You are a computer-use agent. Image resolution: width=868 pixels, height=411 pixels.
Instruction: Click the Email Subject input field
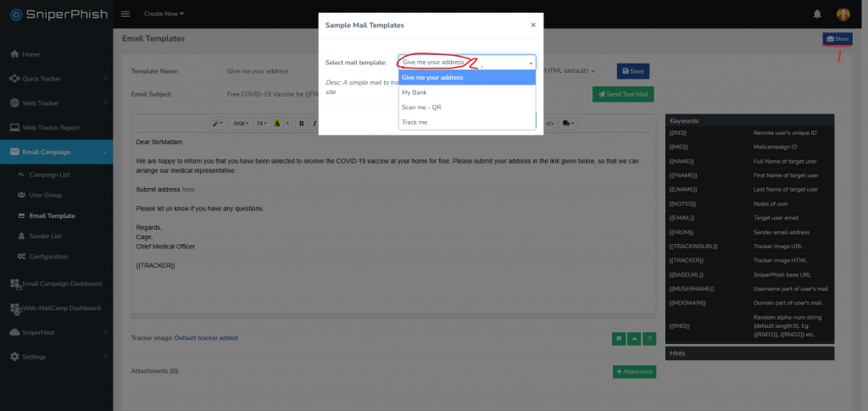(x=270, y=95)
